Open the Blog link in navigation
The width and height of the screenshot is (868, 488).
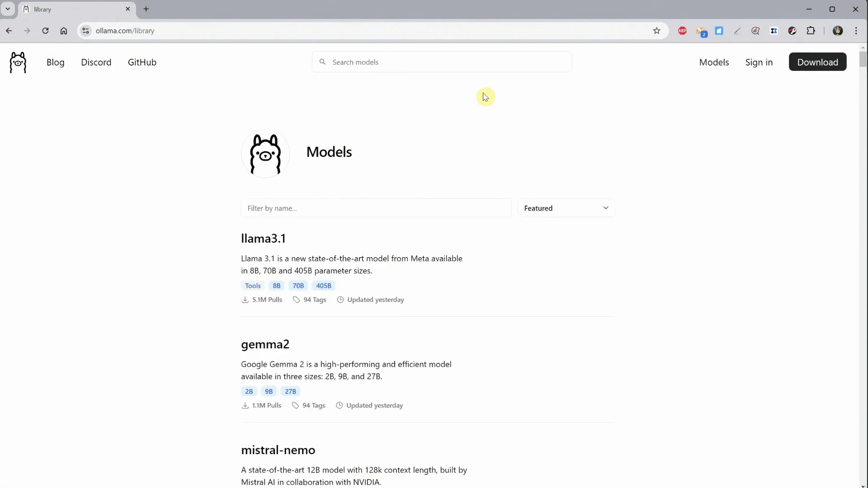click(x=55, y=62)
